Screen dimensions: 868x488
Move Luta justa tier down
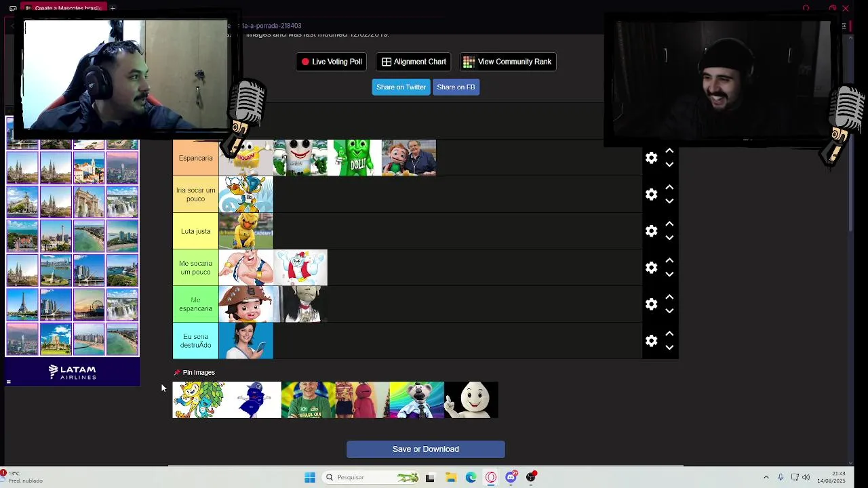[669, 238]
